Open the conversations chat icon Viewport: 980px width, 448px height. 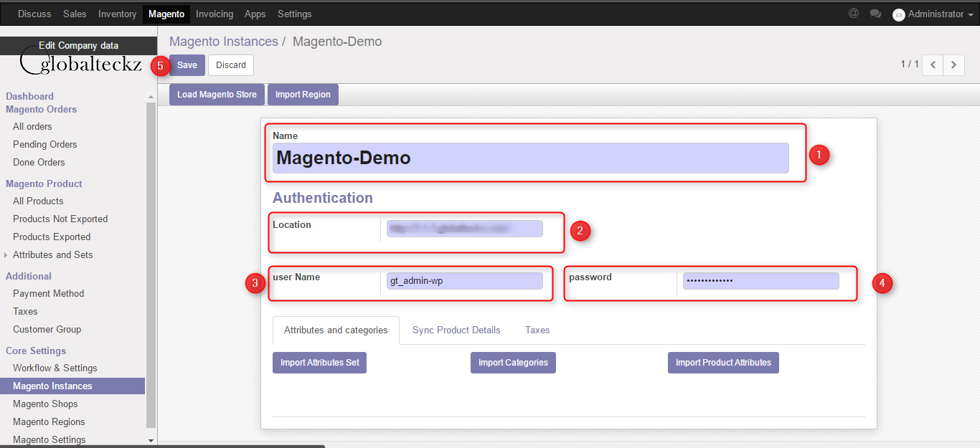[x=875, y=14]
